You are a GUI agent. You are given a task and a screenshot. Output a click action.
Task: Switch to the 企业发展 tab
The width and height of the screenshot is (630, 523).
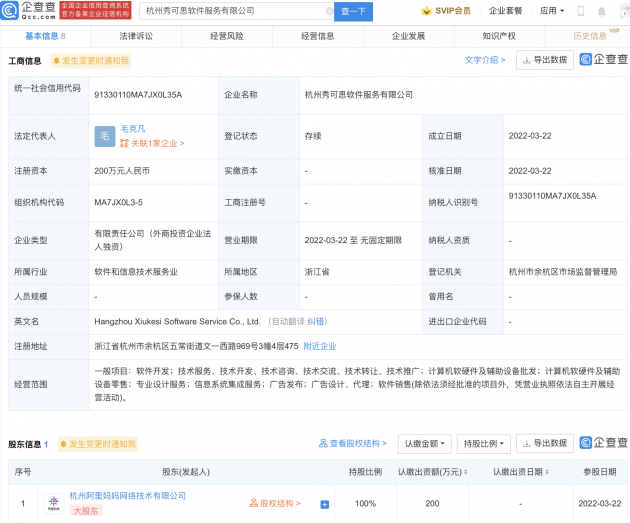(408, 36)
